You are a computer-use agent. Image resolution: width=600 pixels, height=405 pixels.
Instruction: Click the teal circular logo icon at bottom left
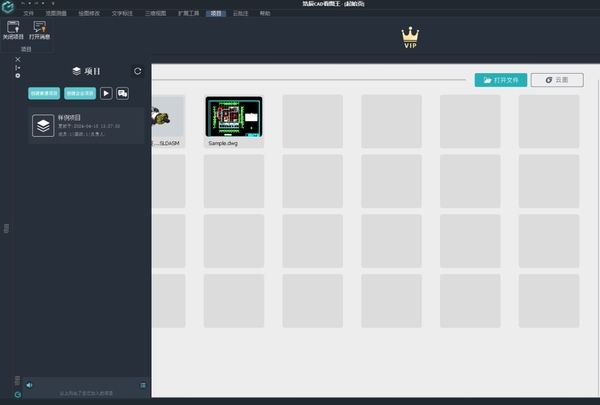click(18, 394)
